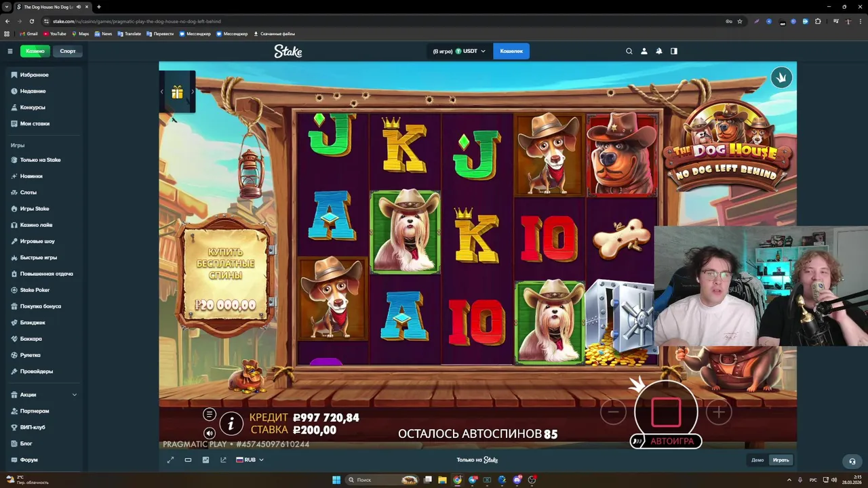Open the user profile icon
The height and width of the screenshot is (488, 868).
(x=644, y=51)
